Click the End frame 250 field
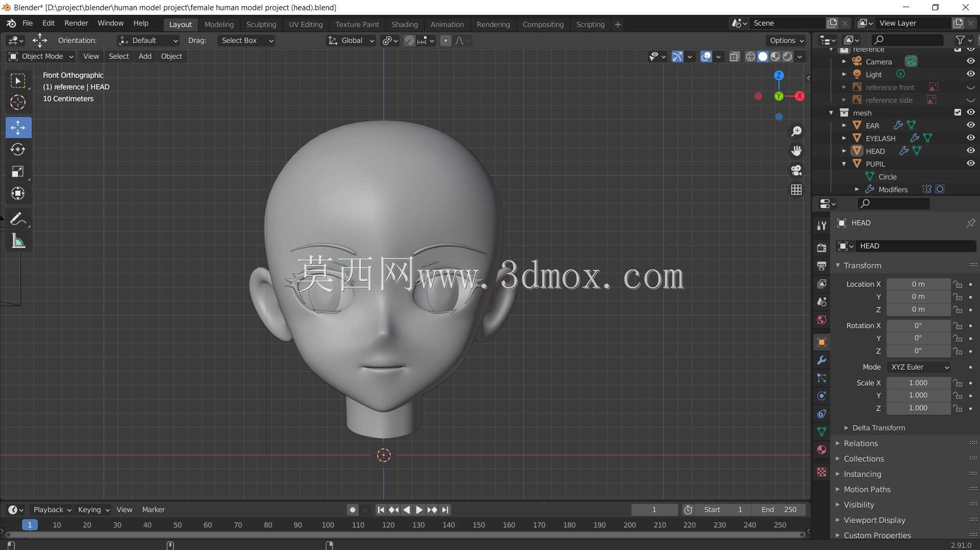980x550 pixels. coord(779,510)
